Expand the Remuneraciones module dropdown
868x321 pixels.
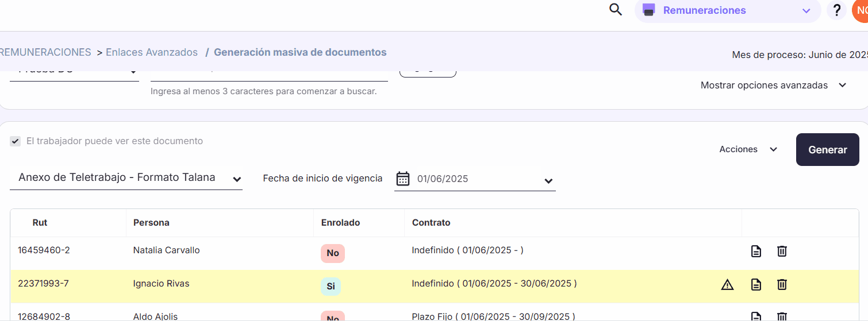pos(806,11)
